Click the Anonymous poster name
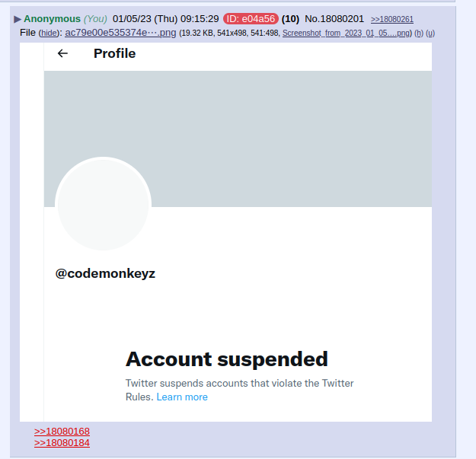The width and height of the screenshot is (476, 459). [x=52, y=19]
